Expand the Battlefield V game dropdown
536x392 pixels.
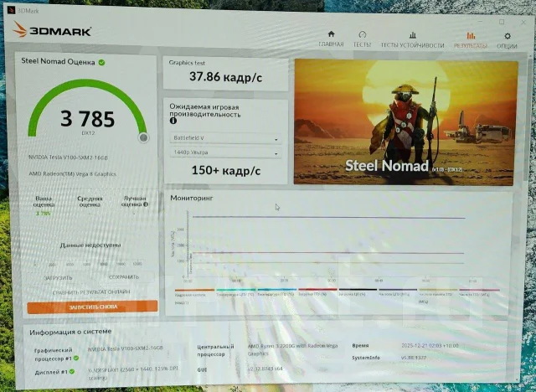(x=225, y=138)
